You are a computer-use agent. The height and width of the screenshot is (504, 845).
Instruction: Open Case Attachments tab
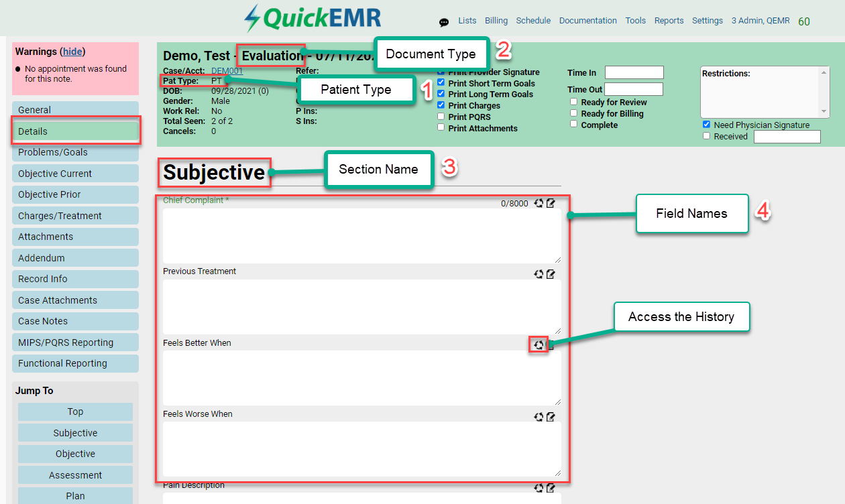pyautogui.click(x=75, y=300)
